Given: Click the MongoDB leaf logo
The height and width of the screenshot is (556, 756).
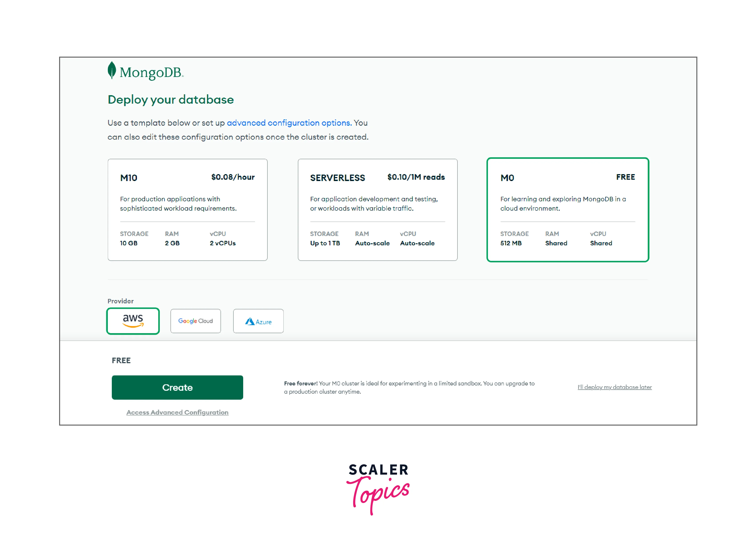Looking at the screenshot, I should click(112, 70).
